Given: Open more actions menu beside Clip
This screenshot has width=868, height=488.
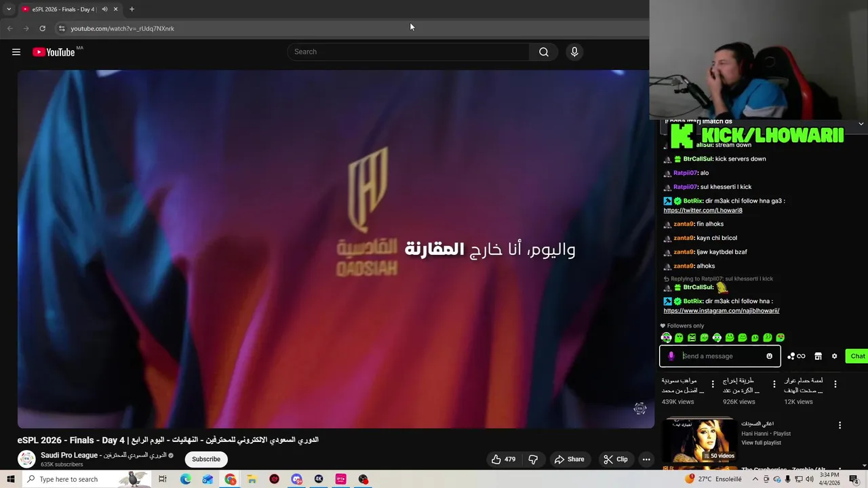Looking at the screenshot, I should pos(646,459).
